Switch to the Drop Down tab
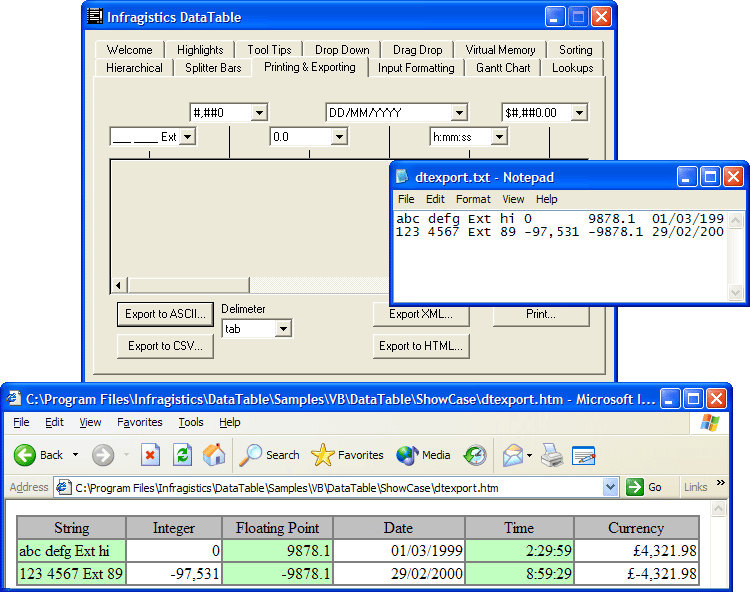 pos(342,50)
